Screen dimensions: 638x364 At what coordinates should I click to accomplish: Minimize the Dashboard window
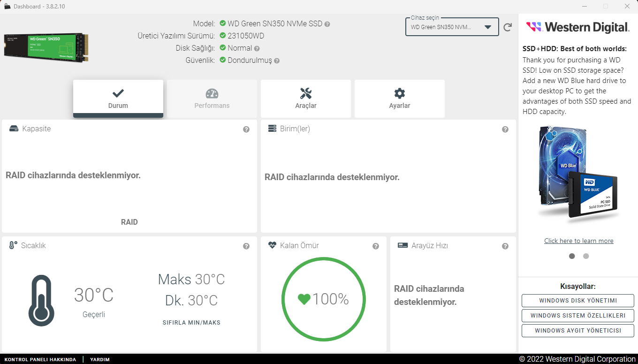pyautogui.click(x=584, y=6)
